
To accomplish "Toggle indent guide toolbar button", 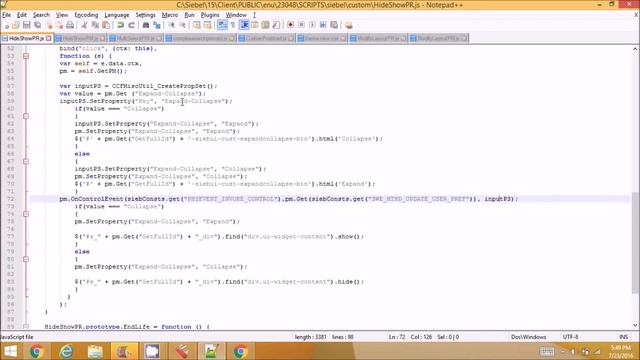I will (x=244, y=25).
